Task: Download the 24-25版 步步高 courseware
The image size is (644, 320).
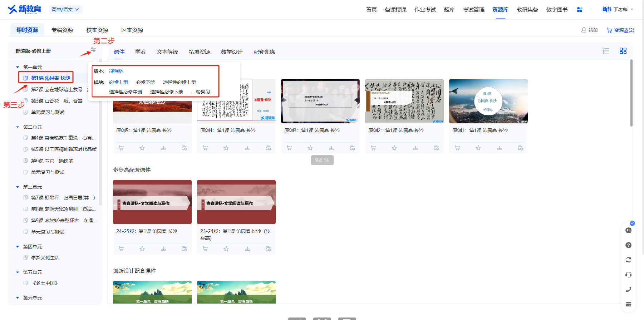Action: [163, 249]
